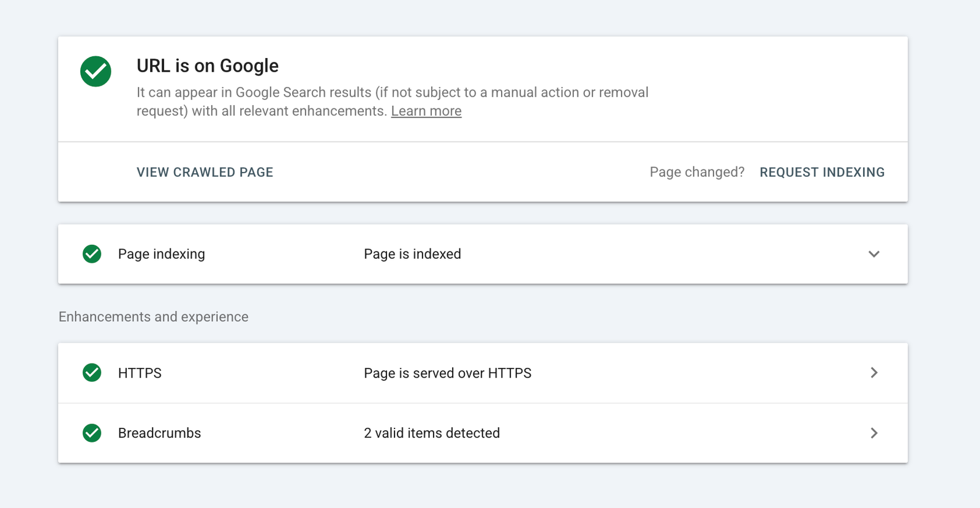
Task: Expand the Page indexing section chevron
Action: [x=874, y=254]
